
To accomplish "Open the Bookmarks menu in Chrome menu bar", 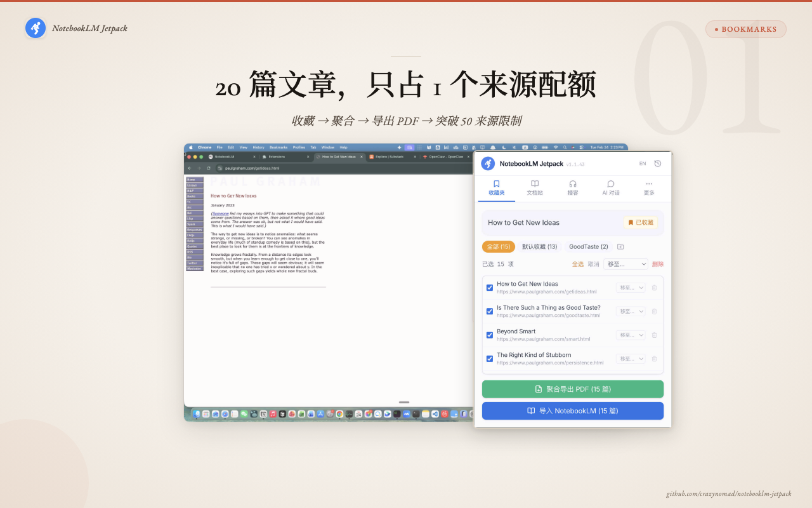I will [278, 147].
